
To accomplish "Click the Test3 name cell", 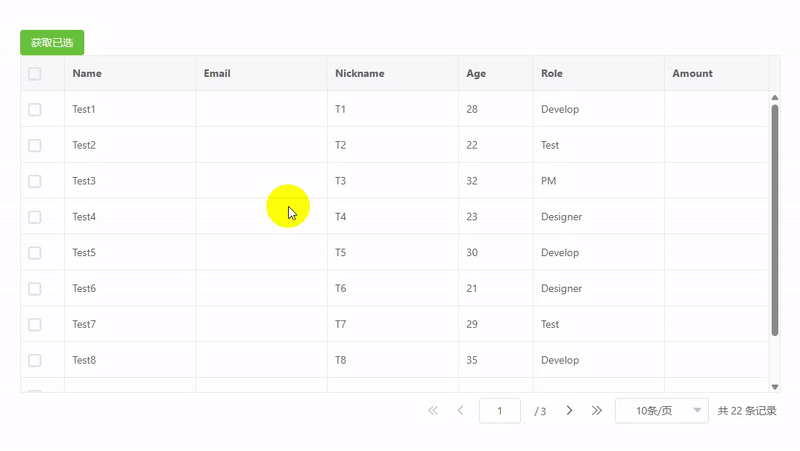I will coord(85,181).
